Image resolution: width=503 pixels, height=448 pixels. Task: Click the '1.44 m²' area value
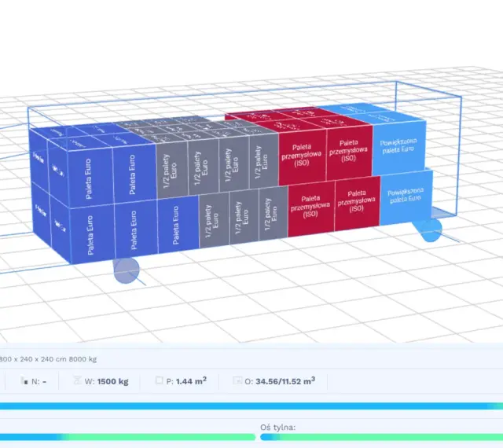191,381
